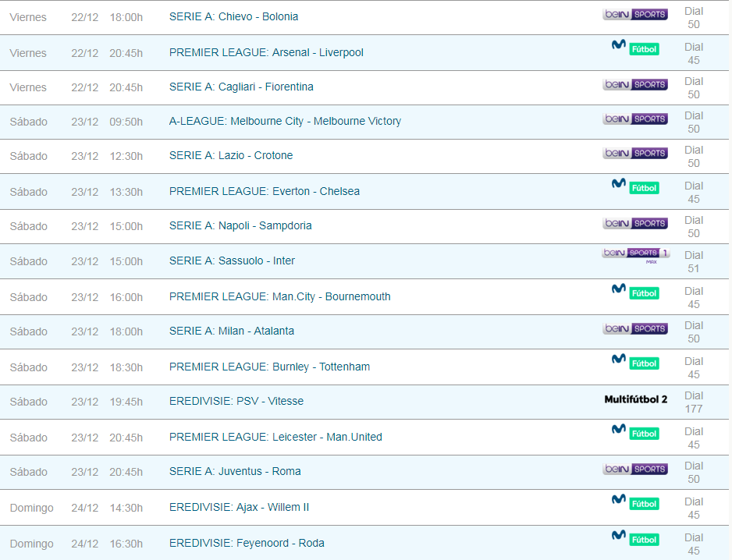732x560 pixels.
Task: Click the 09:50h time in Melbourne row
Action: [x=126, y=122]
